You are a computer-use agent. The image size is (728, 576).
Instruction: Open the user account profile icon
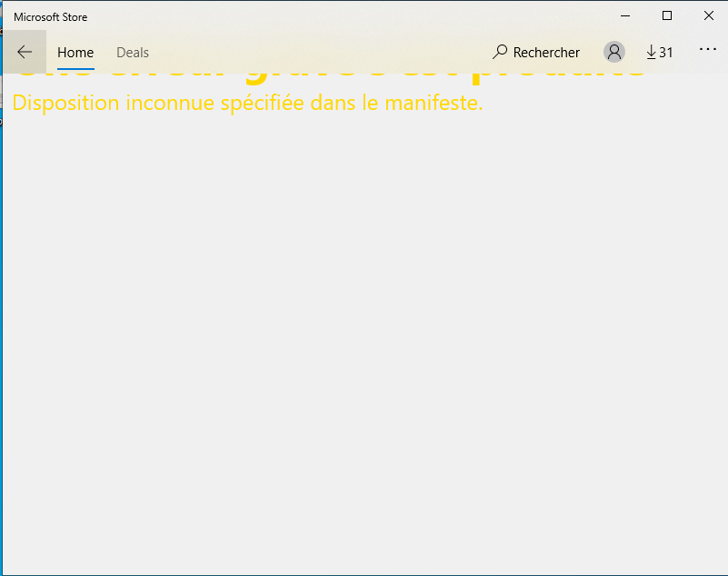[613, 52]
